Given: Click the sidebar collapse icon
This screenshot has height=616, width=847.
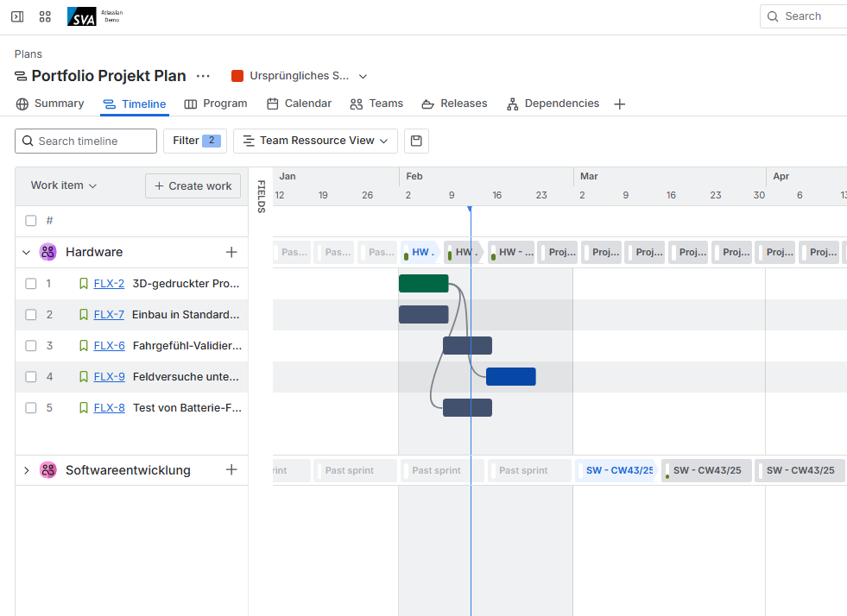Looking at the screenshot, I should coord(17,16).
